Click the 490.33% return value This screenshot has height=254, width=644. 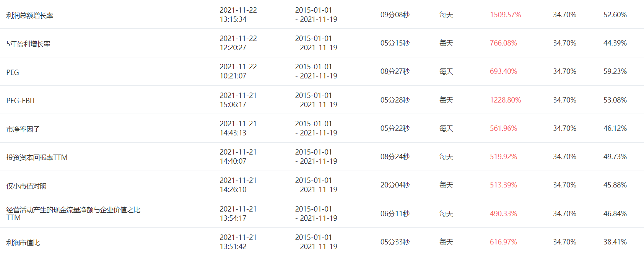click(x=503, y=213)
